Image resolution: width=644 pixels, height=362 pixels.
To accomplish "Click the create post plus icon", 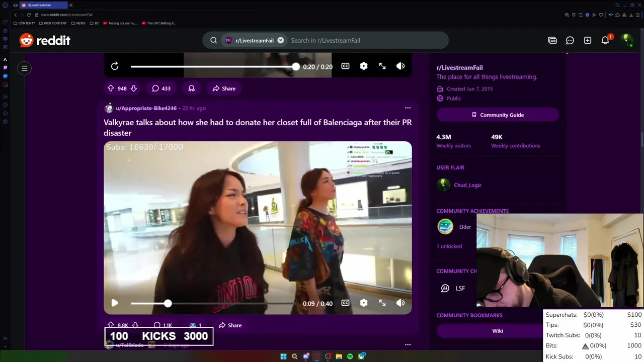I will [x=588, y=40].
